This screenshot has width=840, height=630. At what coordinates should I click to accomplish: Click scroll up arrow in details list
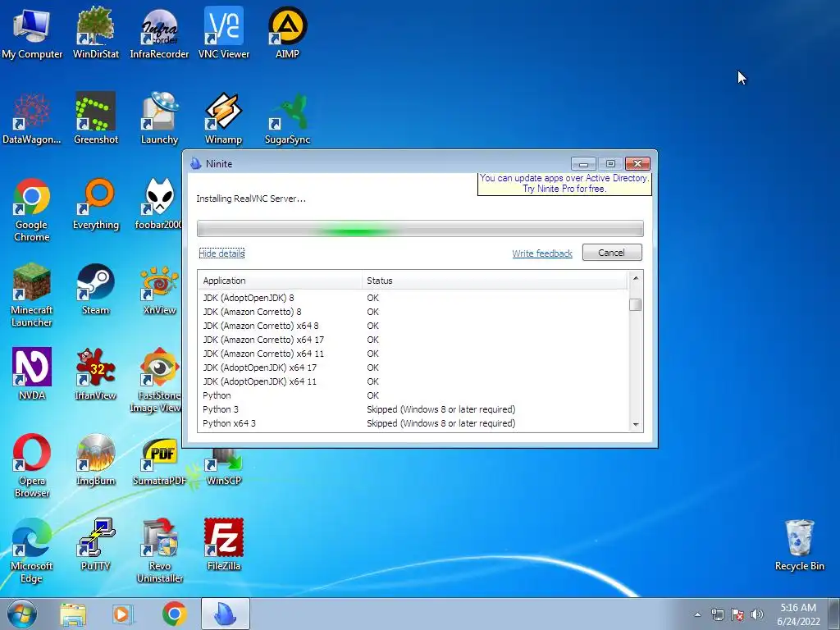636,278
